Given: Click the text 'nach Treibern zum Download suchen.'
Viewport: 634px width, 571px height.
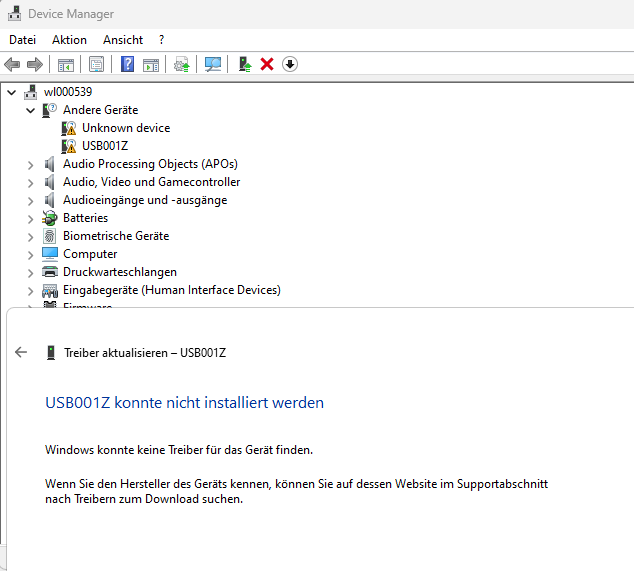Looking at the screenshot, I should pos(144,499).
